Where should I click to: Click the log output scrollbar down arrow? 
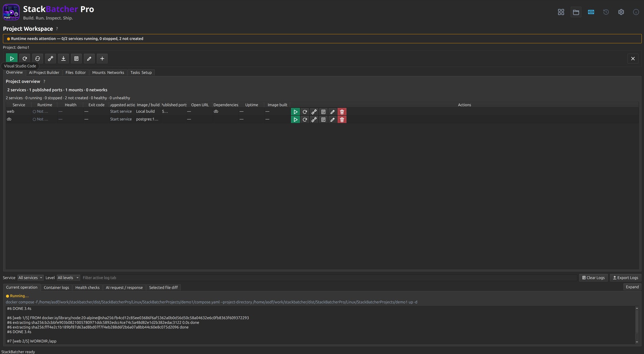[637, 342]
